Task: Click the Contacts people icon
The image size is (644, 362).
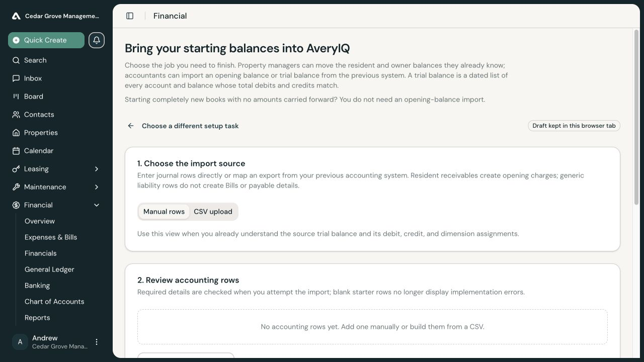Action: coord(16,115)
